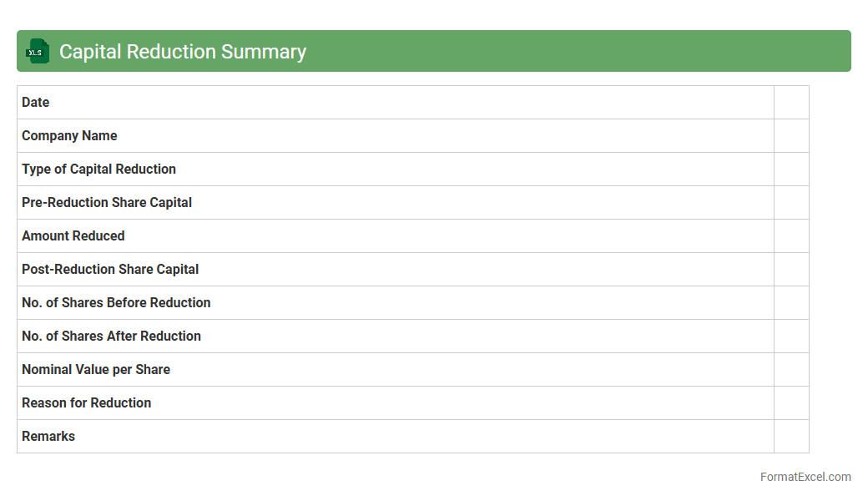Click the empty cell for No. of Shares Before Reduction
Image resolution: width=868 pixels, height=501 pixels.
(x=790, y=303)
